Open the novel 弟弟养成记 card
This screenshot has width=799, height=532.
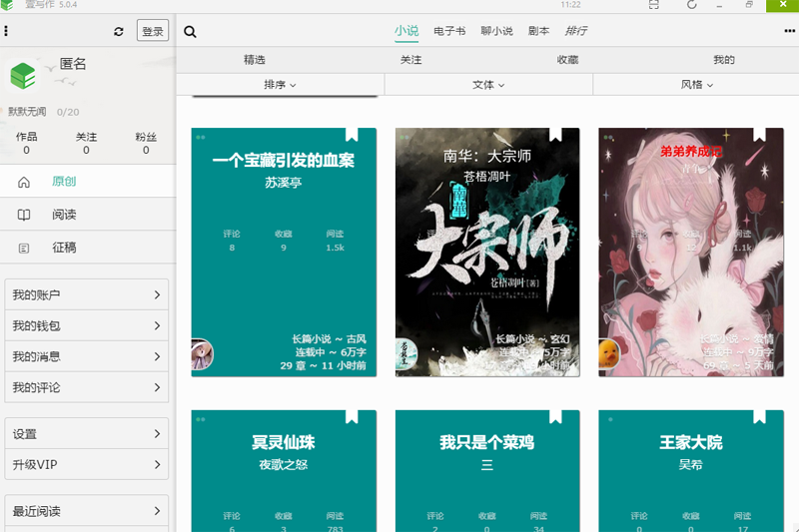691,252
